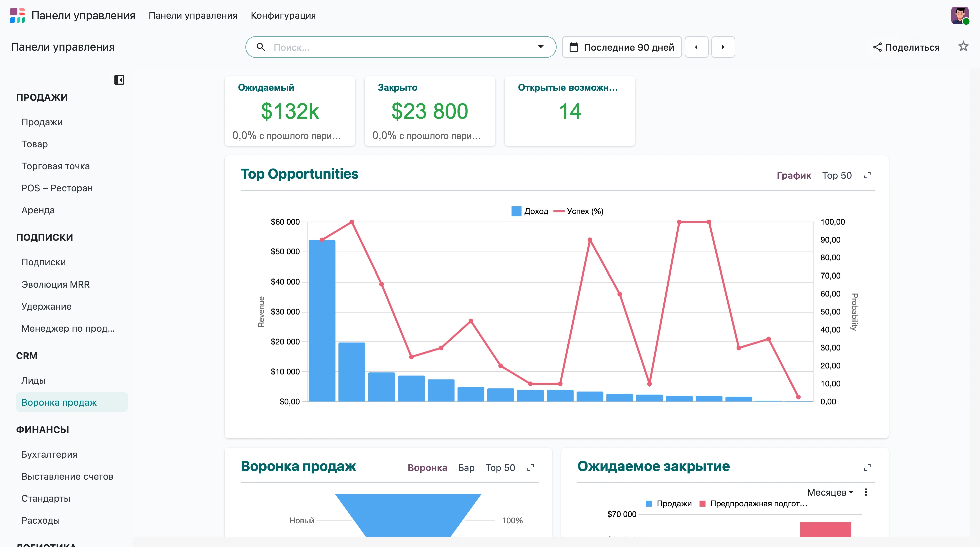Mark the dashboard as favorite with the star
Image resolution: width=980 pixels, height=547 pixels.
963,47
